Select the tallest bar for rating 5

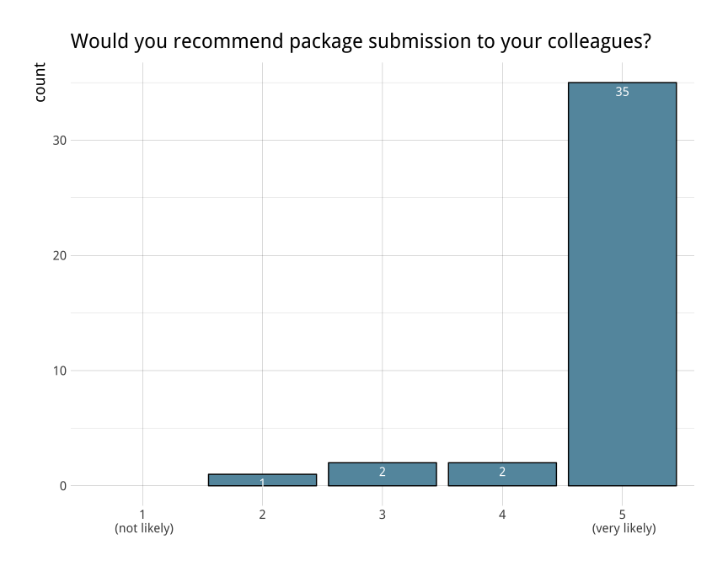coord(623,286)
